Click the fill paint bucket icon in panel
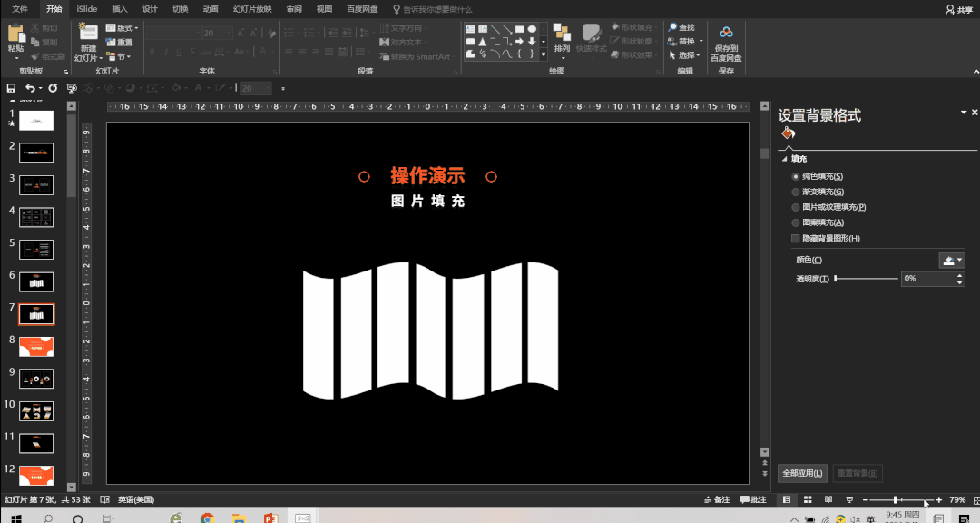This screenshot has height=523, width=980. 788,133
